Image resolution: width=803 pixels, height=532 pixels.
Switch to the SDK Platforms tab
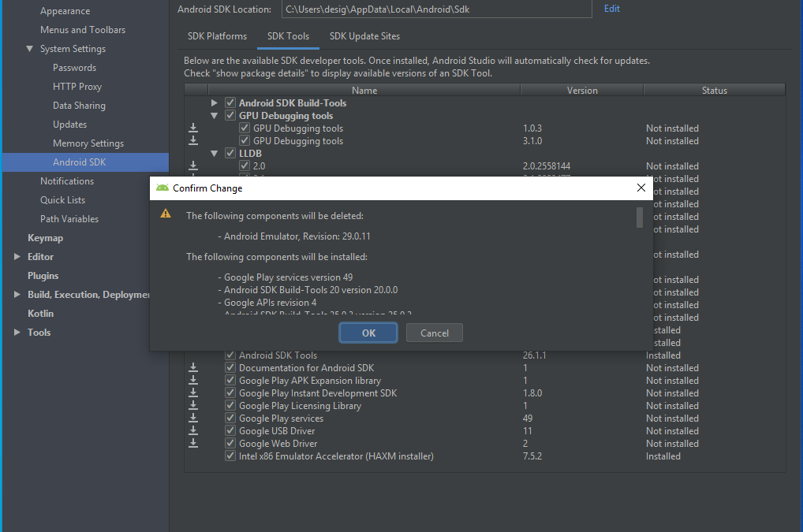[x=217, y=36]
